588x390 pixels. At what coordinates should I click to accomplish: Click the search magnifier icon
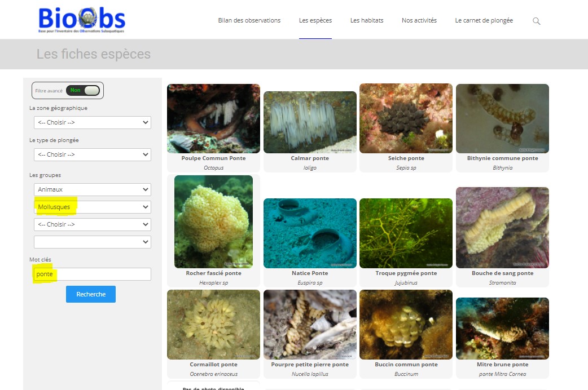click(x=536, y=21)
